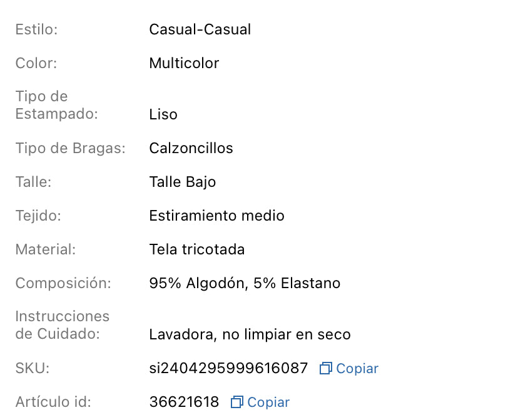518x420 pixels.
Task: Click the Copiar link for SKU
Action: [x=357, y=369]
